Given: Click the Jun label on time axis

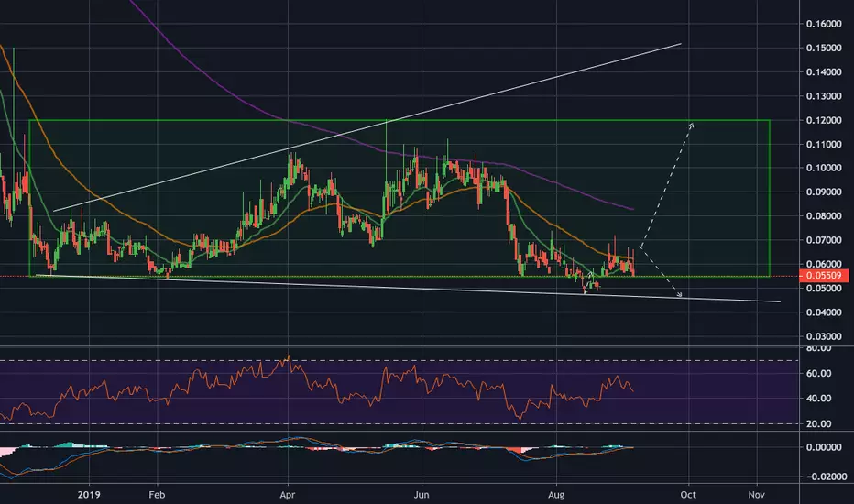Looking at the screenshot, I should 422,495.
